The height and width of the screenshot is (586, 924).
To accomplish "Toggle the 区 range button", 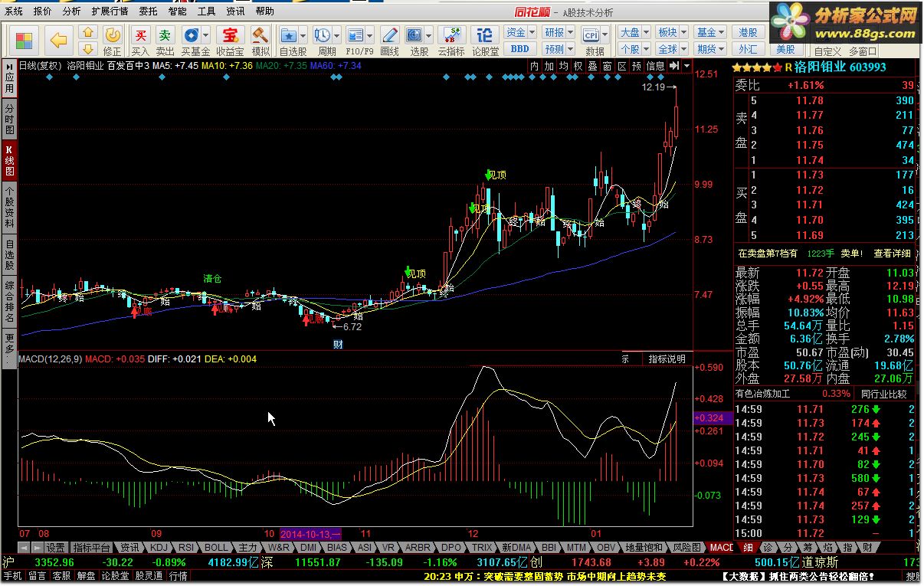I will coord(622,66).
